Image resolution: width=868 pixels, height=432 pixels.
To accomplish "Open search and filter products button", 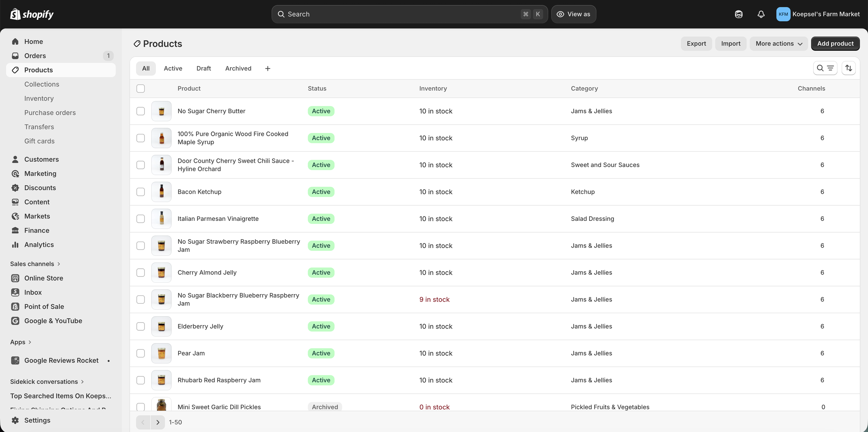I will 825,68.
